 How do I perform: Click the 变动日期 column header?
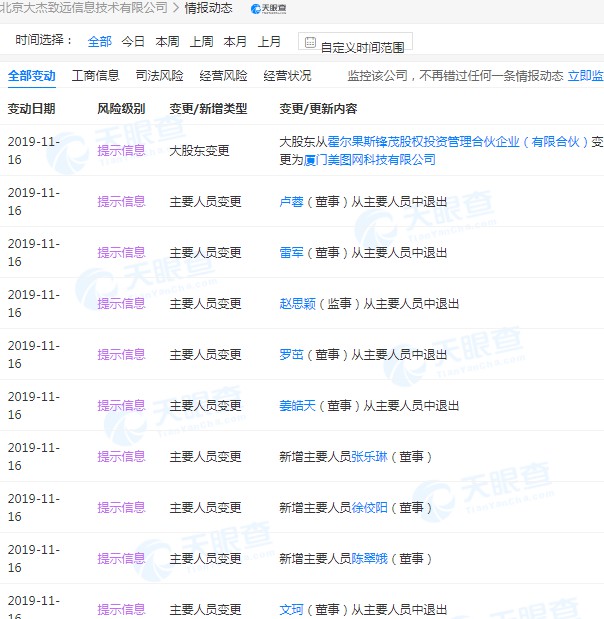(32, 109)
